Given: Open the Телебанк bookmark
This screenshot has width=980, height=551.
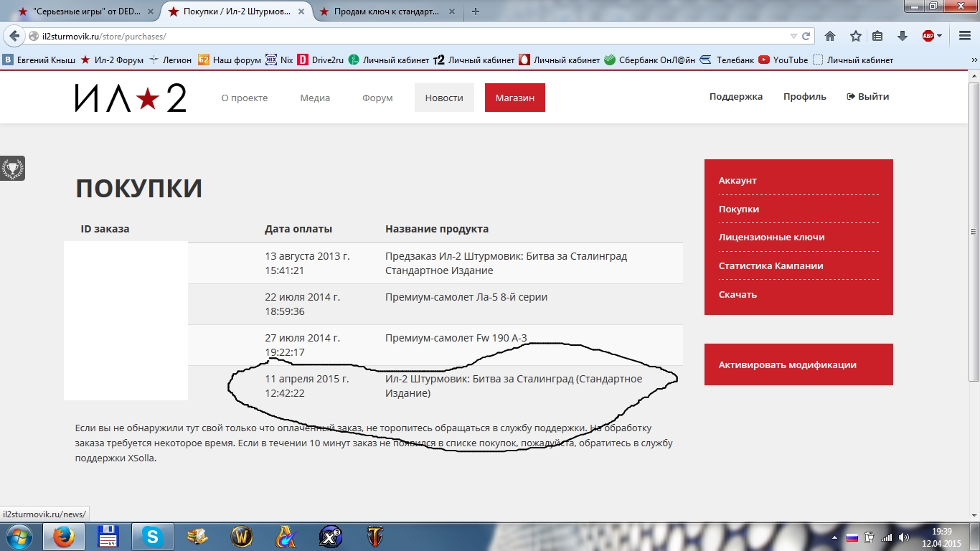Looking at the screenshot, I should coord(727,60).
